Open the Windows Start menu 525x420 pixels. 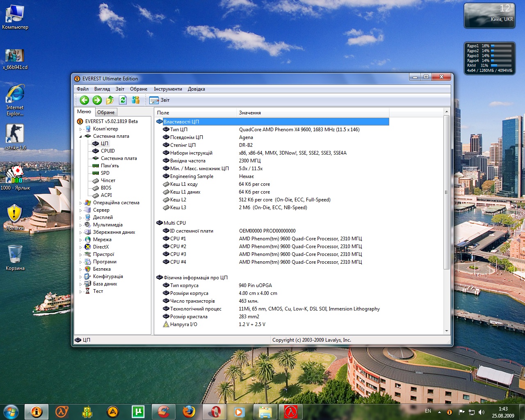click(x=11, y=411)
